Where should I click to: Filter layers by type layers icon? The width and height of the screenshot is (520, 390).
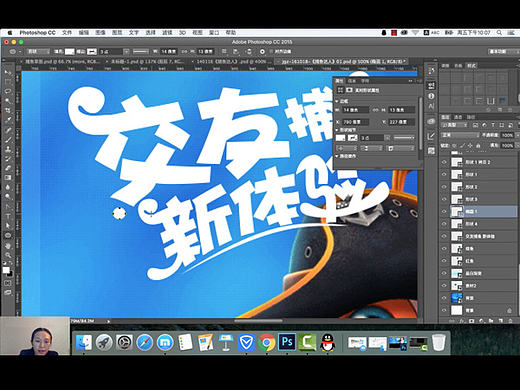pos(493,125)
